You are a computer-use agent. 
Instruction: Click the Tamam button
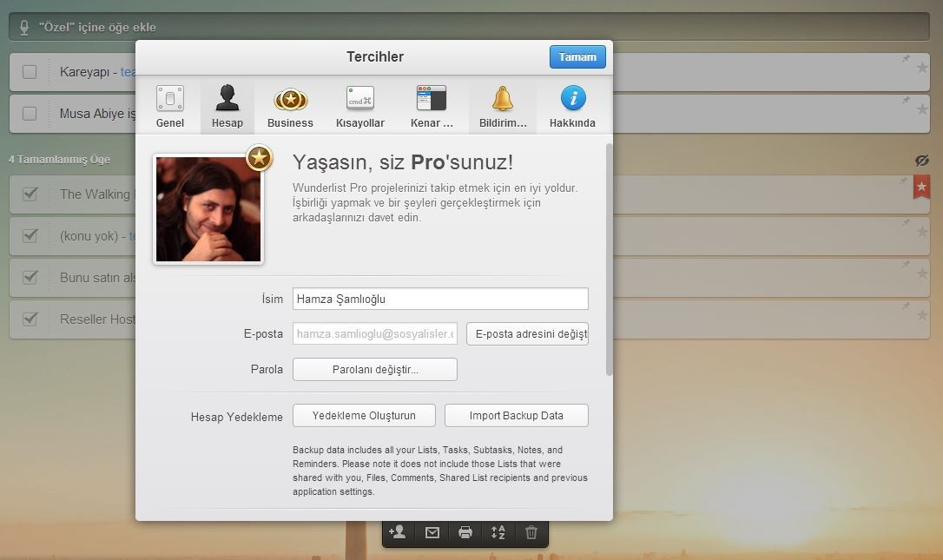(577, 57)
